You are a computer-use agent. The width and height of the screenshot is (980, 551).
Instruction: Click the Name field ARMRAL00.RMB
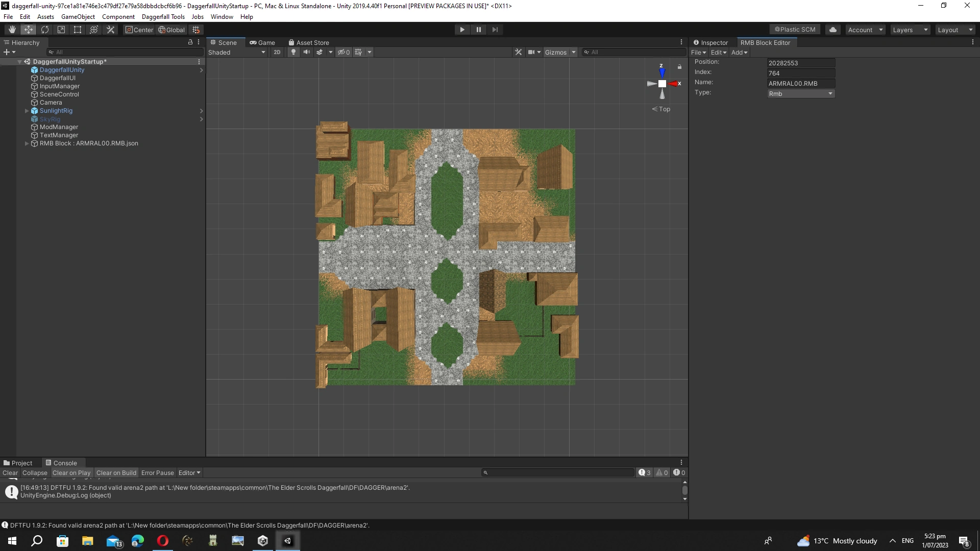pyautogui.click(x=800, y=84)
